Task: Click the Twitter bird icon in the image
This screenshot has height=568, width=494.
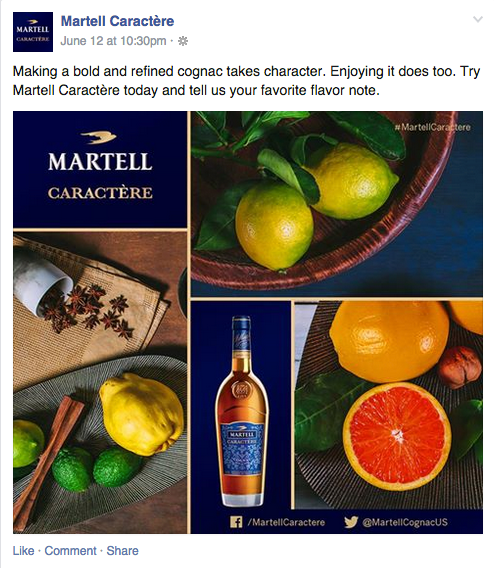Action: (351, 522)
